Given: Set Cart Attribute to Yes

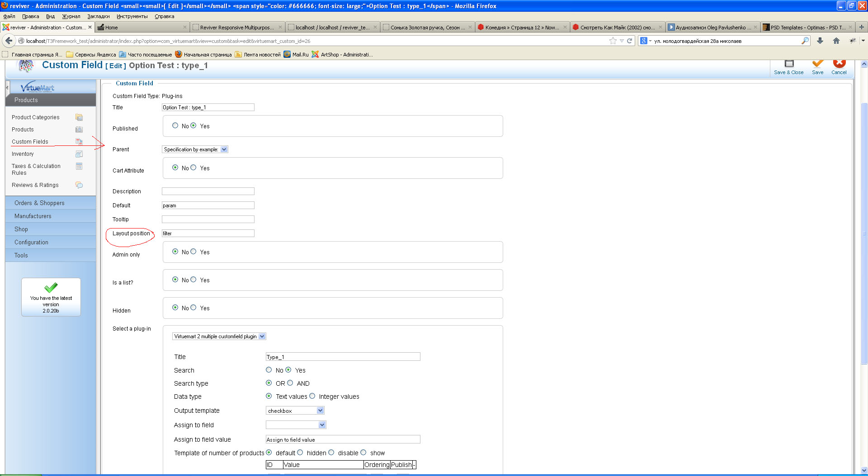Looking at the screenshot, I should (193, 168).
